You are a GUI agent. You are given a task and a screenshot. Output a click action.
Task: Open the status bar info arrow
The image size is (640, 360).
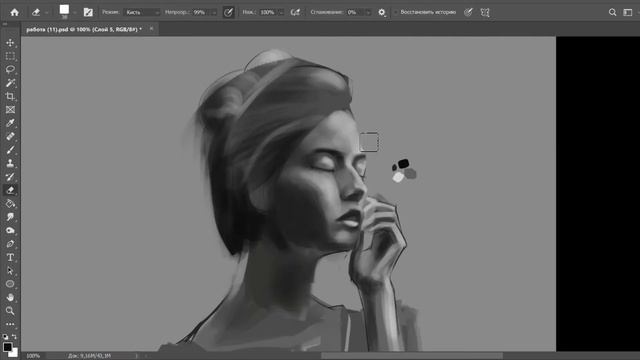click(137, 356)
